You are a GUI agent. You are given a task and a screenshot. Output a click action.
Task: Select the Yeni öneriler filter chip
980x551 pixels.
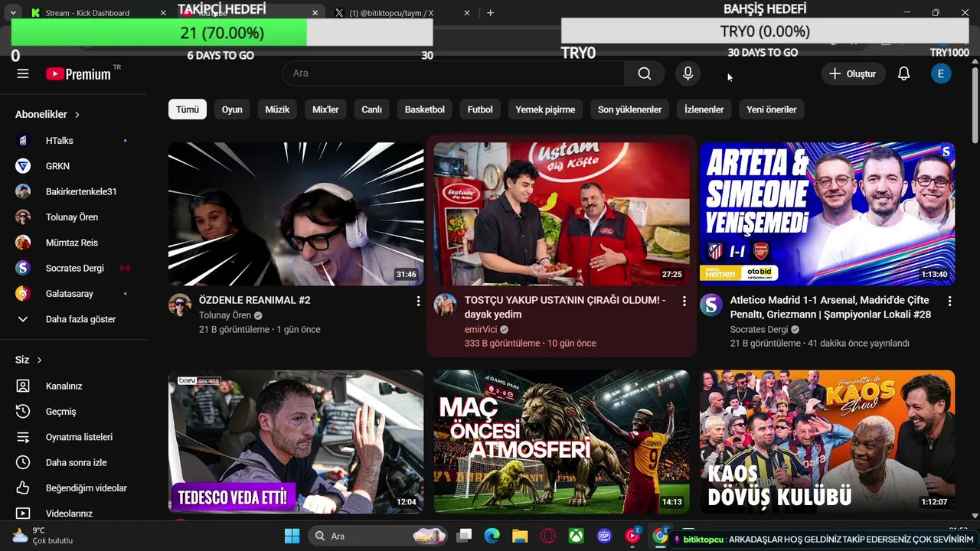[x=772, y=109]
